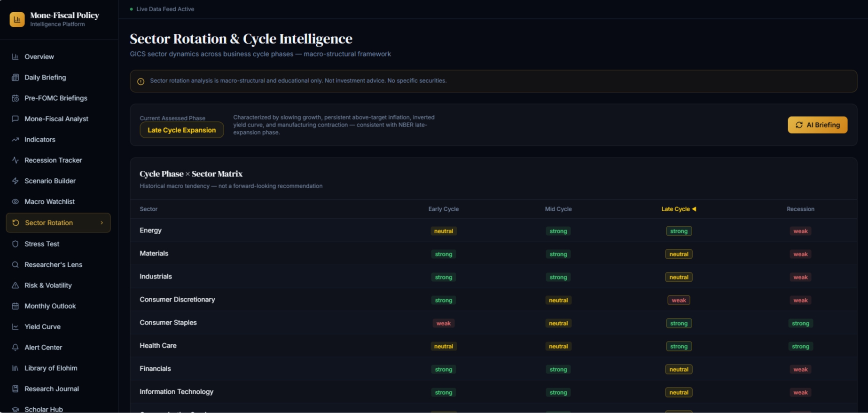868x413 pixels.
Task: Click Materials' Late Cycle neutral badge
Action: coord(679,254)
